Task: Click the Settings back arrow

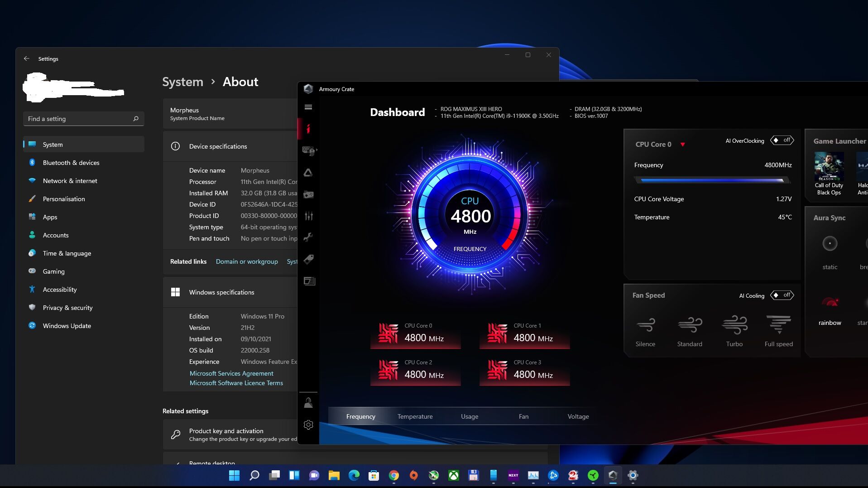Action: pyautogui.click(x=27, y=58)
